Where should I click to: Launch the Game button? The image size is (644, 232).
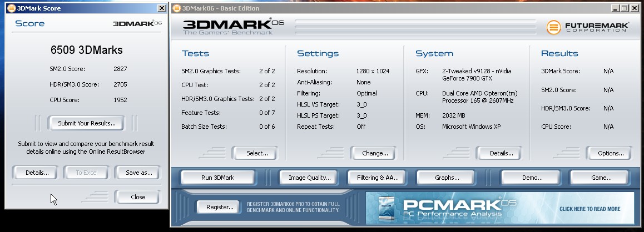(601, 178)
